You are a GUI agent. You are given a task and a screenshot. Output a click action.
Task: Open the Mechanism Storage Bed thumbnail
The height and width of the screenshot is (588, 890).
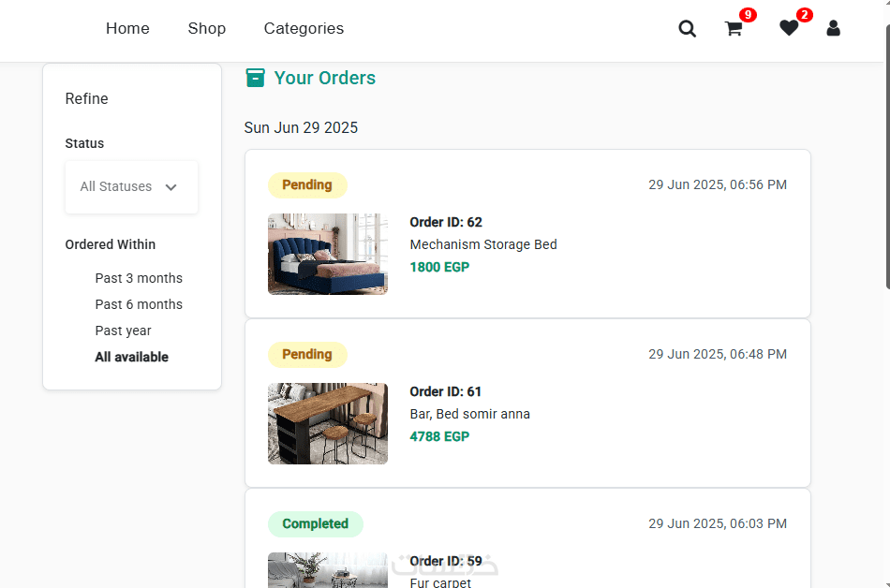coord(328,254)
